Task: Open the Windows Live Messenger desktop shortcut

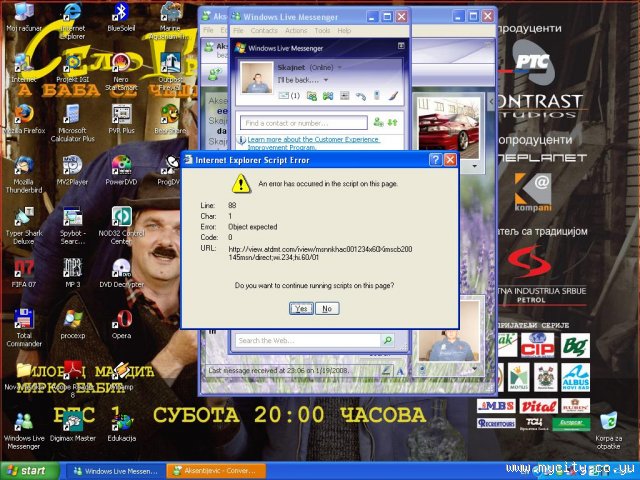Action: (x=24, y=431)
